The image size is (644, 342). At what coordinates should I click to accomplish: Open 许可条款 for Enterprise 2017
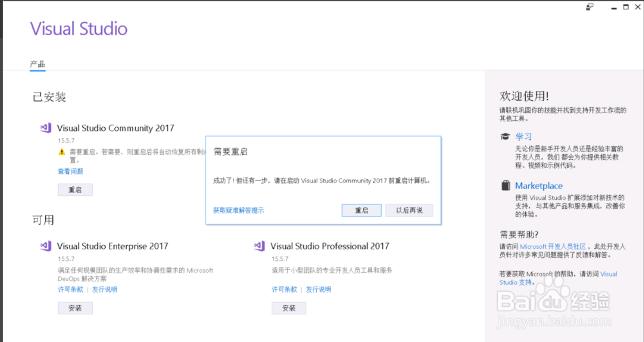click(x=70, y=289)
